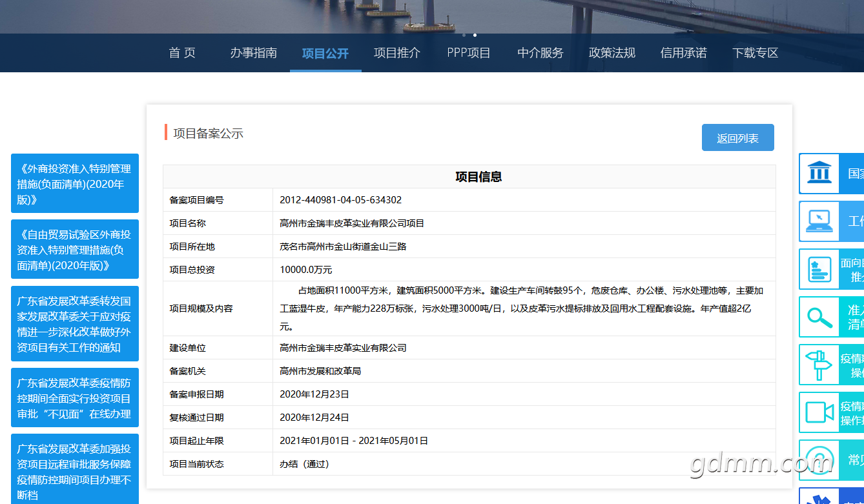This screenshot has width=864, height=504.
Task: Click project code 2012-440981-04-05-634302
Action: click(x=341, y=200)
